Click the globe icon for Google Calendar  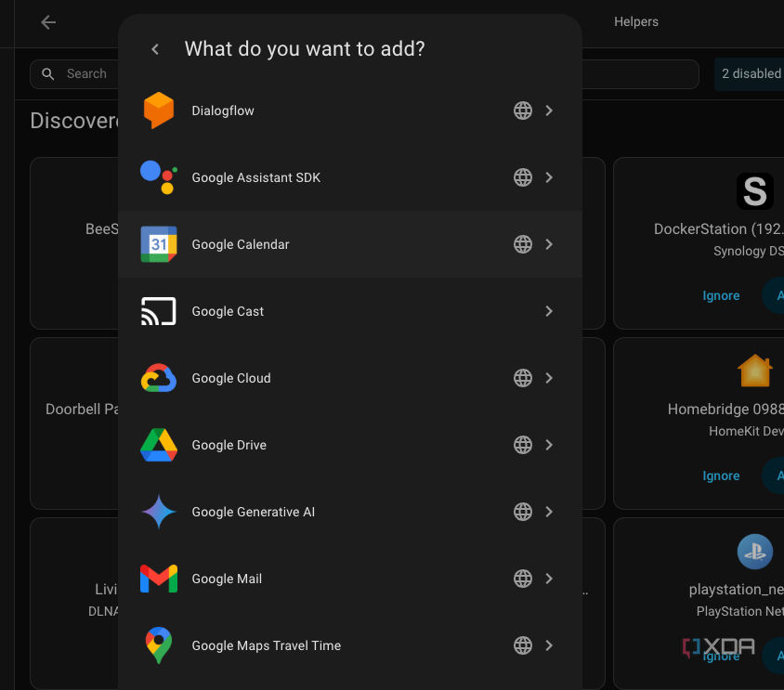point(522,244)
